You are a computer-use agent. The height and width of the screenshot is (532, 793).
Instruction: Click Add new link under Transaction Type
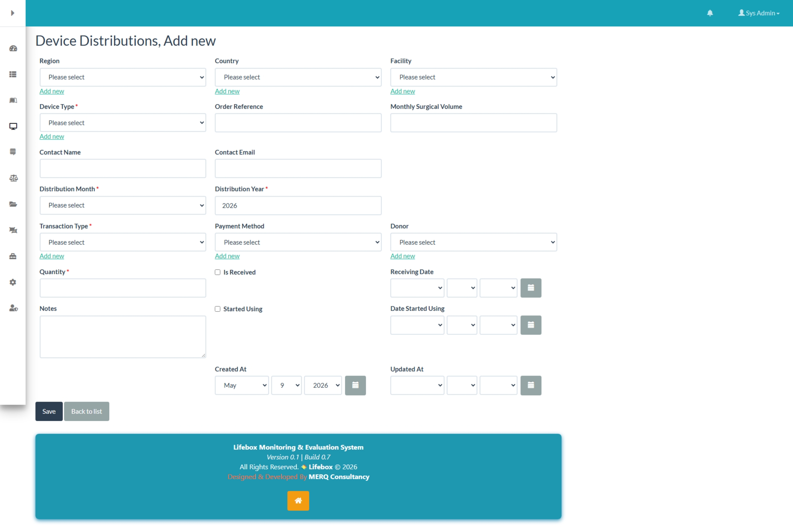coord(52,256)
